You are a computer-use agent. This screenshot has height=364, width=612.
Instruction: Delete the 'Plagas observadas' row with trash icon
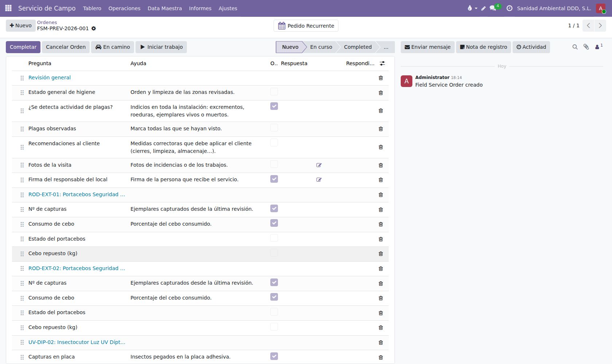point(381,129)
